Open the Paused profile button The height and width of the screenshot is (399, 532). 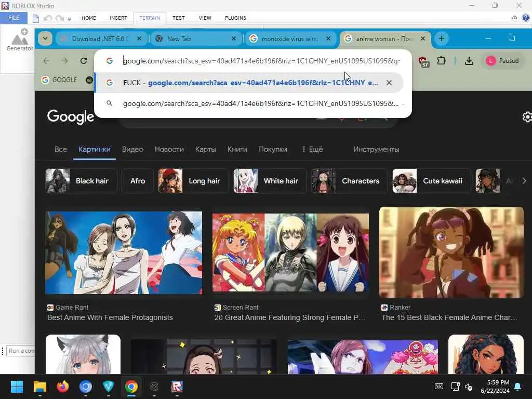[x=502, y=61]
